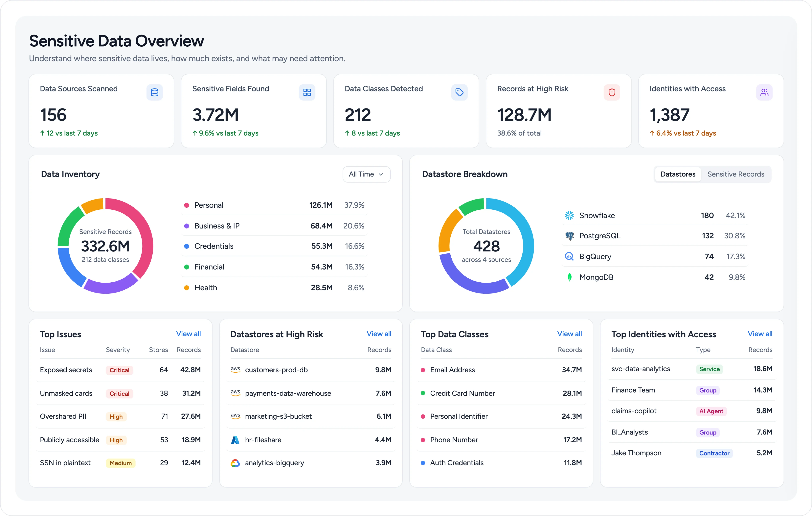Screen dimensions: 812x516
Task: Click the AWS icon beside marketing-s3-bucket
Action: coord(235,416)
